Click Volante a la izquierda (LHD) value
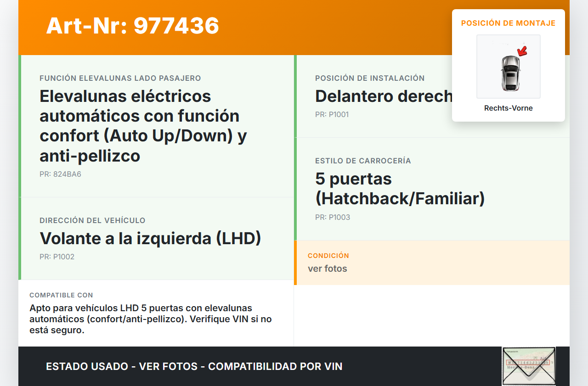 150,238
